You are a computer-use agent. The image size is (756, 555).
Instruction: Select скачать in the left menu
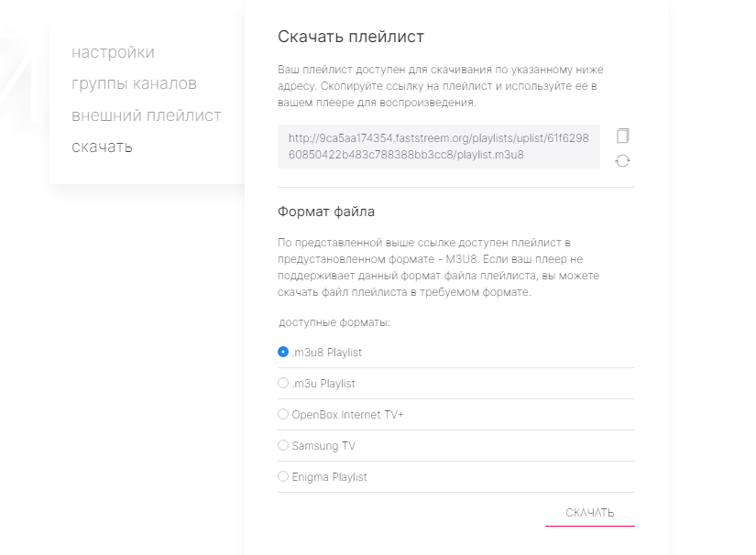(x=104, y=147)
